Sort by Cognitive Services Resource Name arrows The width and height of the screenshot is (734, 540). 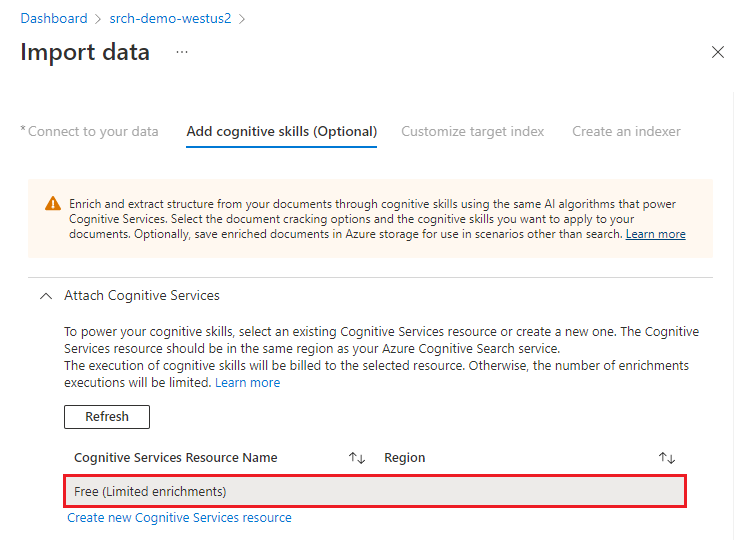357,458
